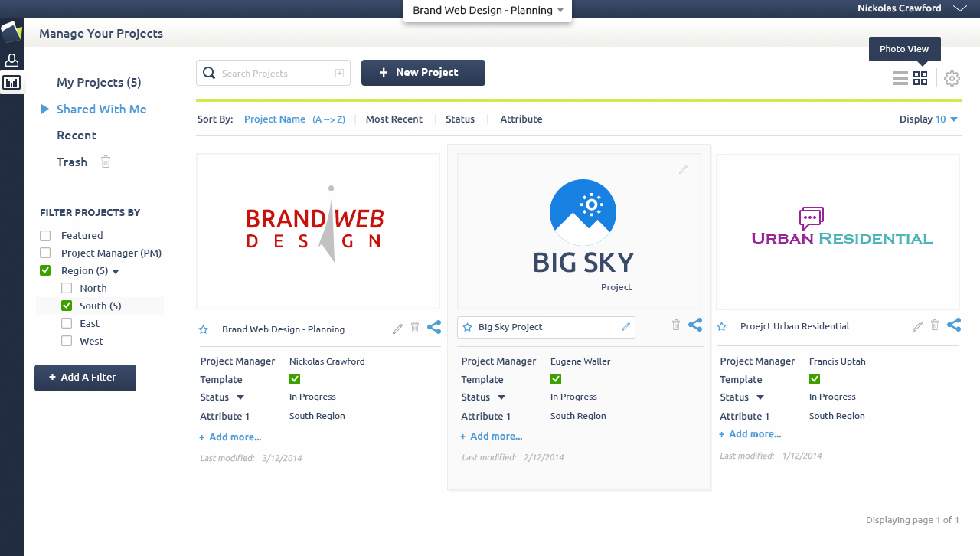The image size is (980, 556).
Task: Open Trash in sidebar
Action: click(x=72, y=162)
